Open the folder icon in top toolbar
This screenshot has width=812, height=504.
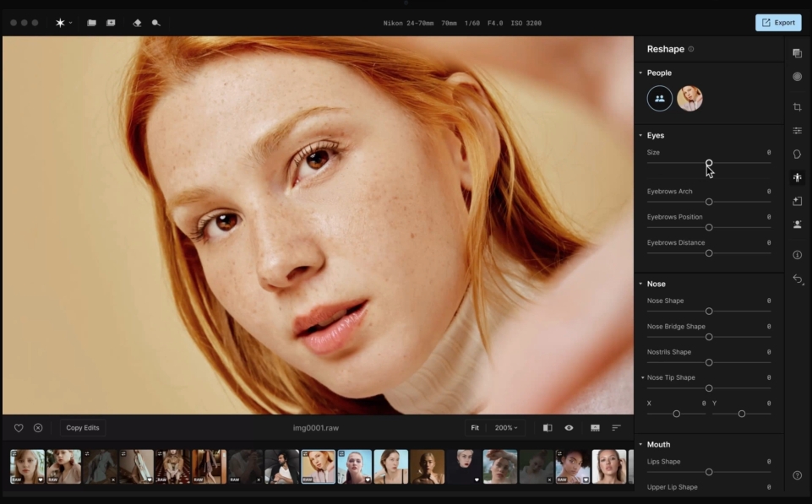[x=91, y=23]
